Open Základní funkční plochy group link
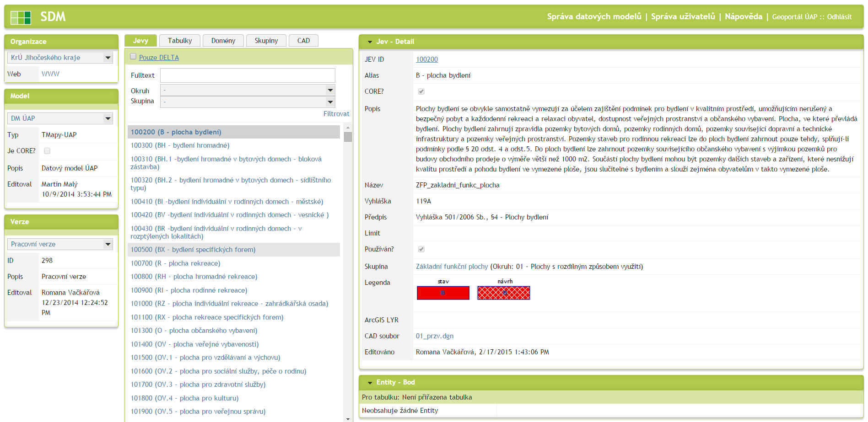The height and width of the screenshot is (422, 868). coord(452,267)
